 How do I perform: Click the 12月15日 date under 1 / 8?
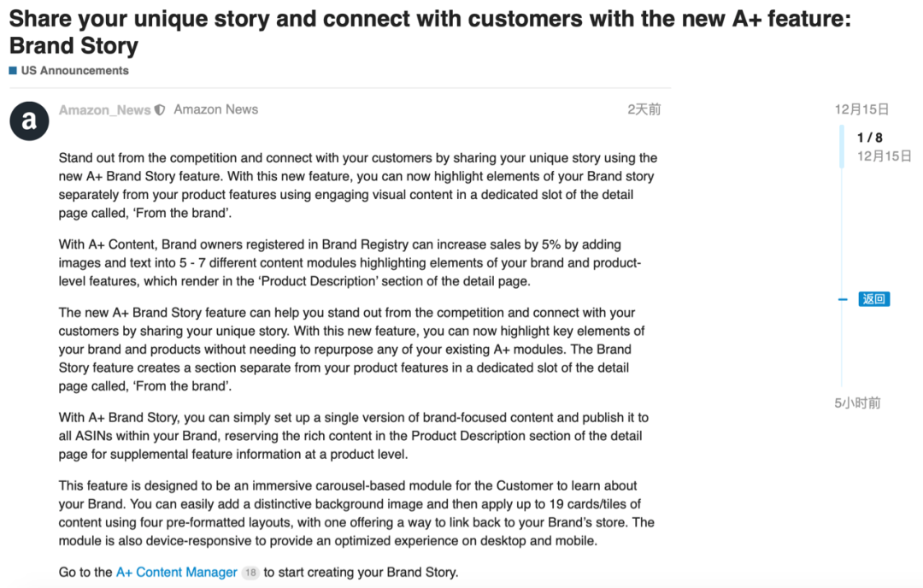[x=885, y=156]
